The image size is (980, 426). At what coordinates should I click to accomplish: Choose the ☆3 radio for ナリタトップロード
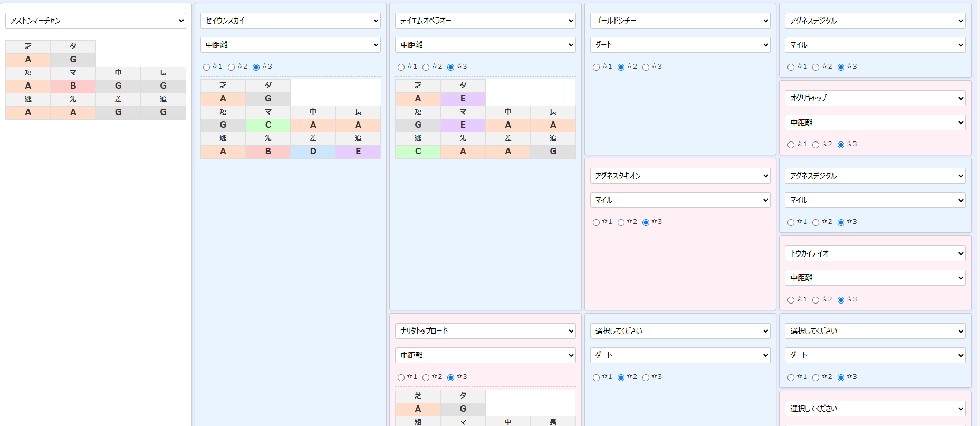pyautogui.click(x=450, y=377)
